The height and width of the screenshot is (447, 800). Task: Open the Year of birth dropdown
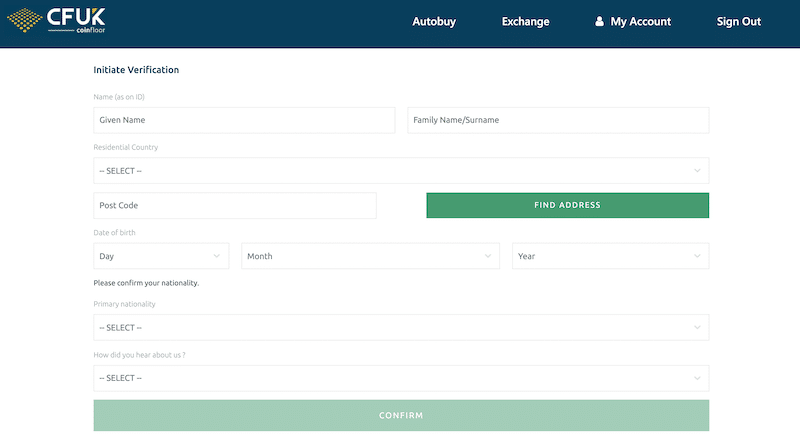click(x=611, y=256)
